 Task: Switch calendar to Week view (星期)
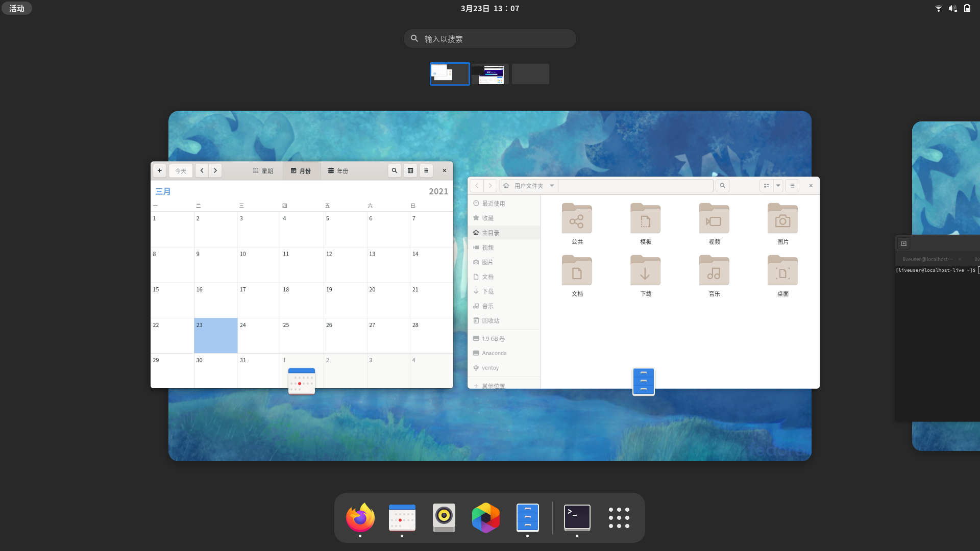(263, 171)
